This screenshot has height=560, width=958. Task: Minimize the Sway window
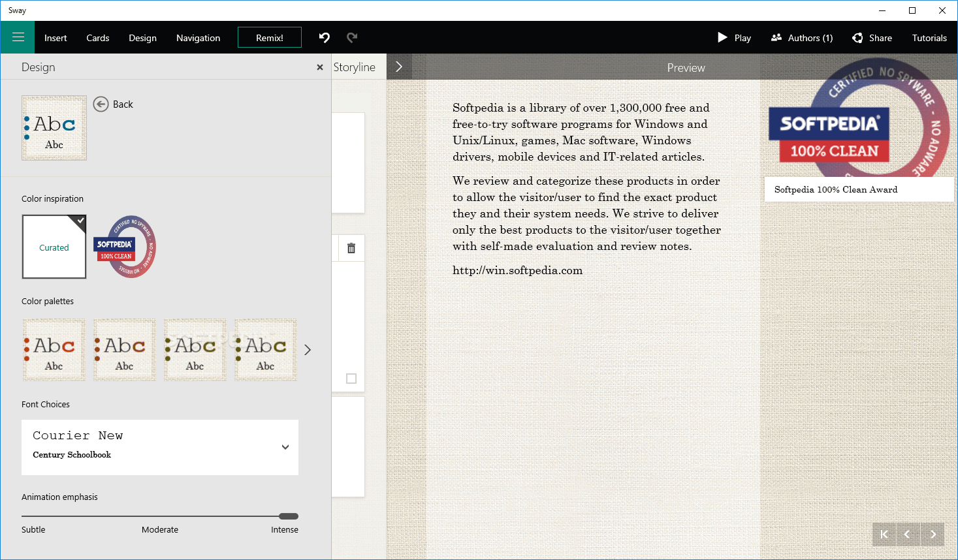click(882, 10)
